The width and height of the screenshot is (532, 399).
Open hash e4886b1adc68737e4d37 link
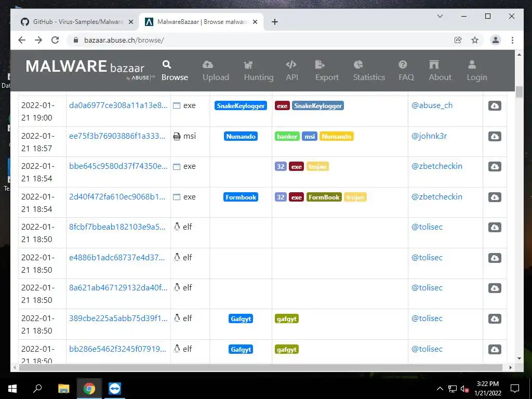point(117,258)
